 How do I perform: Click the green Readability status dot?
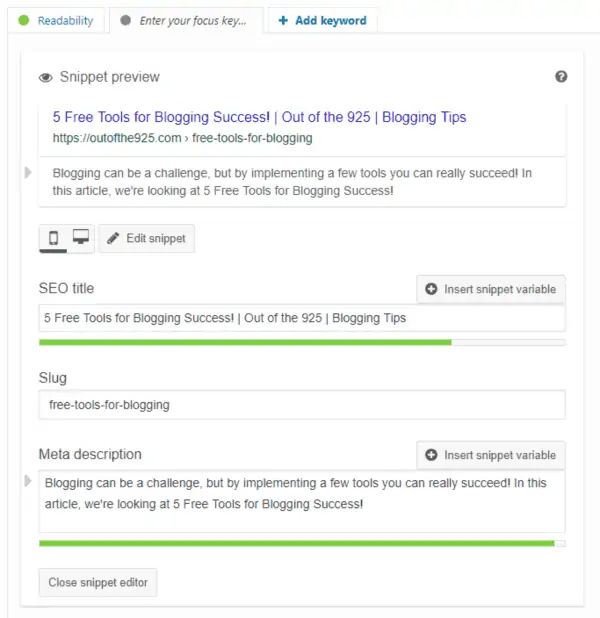click(24, 20)
